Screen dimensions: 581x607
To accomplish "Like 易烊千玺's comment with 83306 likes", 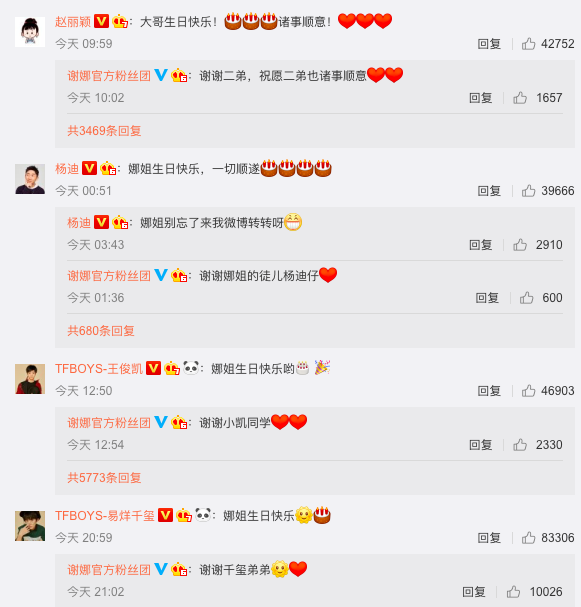I will [x=528, y=538].
